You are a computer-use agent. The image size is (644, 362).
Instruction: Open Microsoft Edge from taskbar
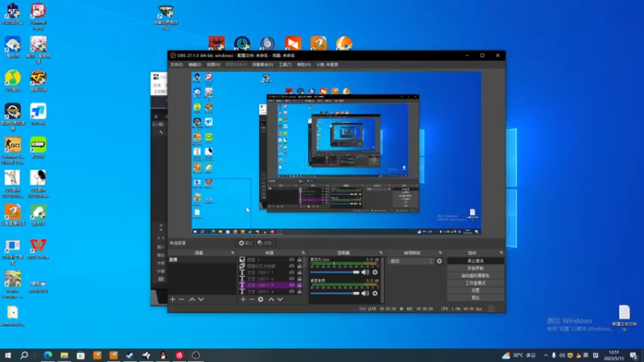tap(47, 356)
